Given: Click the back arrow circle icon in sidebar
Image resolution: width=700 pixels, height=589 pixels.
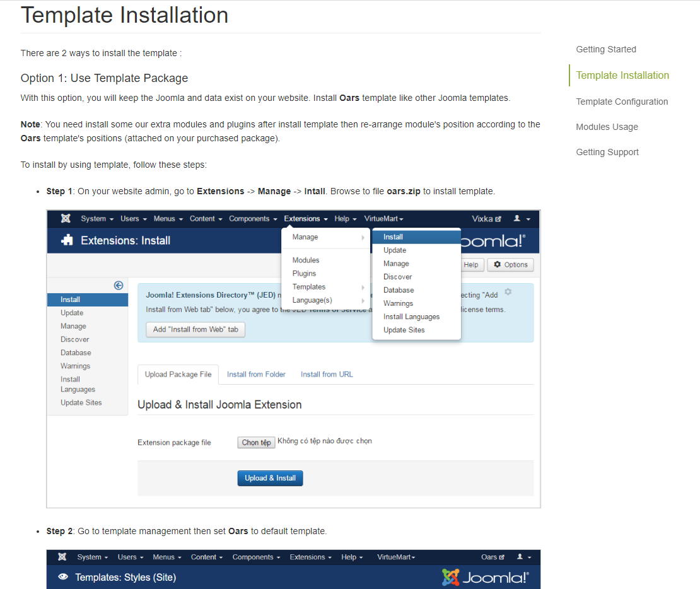Looking at the screenshot, I should [x=119, y=285].
